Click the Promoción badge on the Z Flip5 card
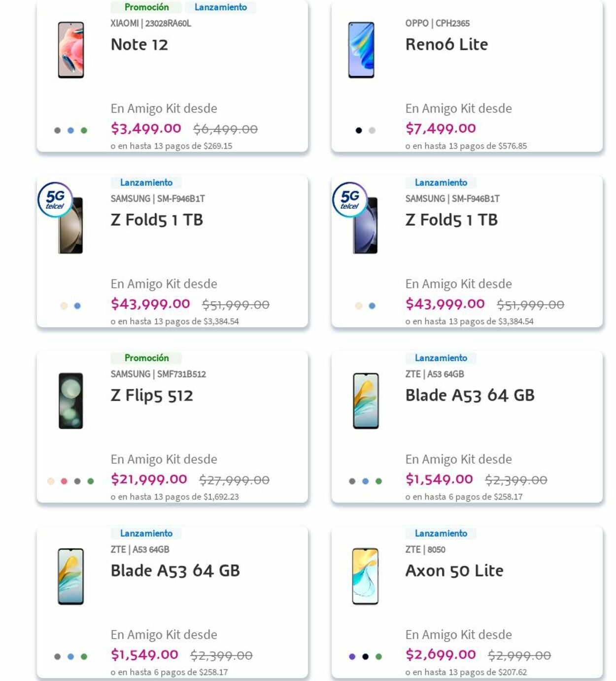The height and width of the screenshot is (681, 616). 146,358
